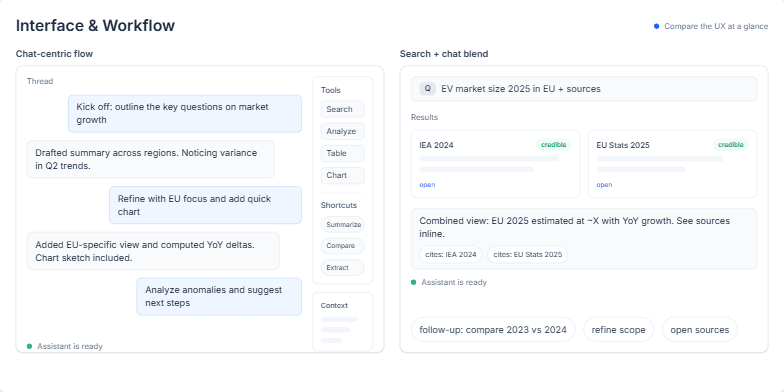This screenshot has width=784, height=392.
Task: Choose follow-up: compare 2023 vs 2024
Action: pos(493,330)
